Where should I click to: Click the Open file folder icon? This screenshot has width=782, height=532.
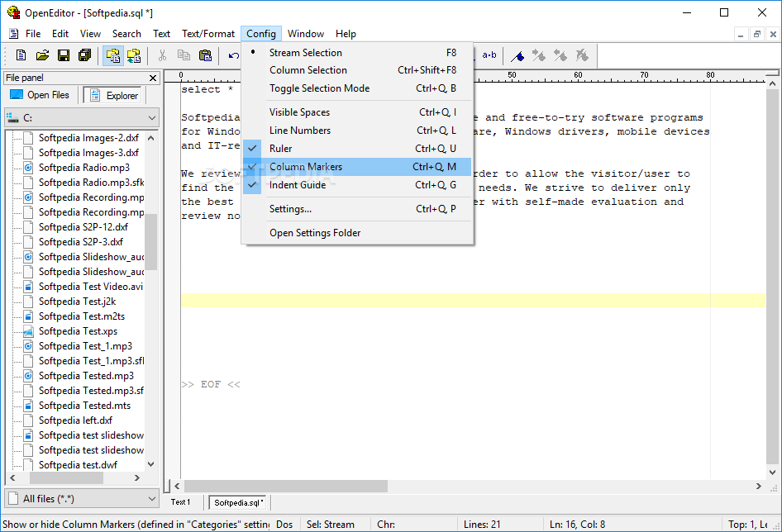(x=42, y=55)
